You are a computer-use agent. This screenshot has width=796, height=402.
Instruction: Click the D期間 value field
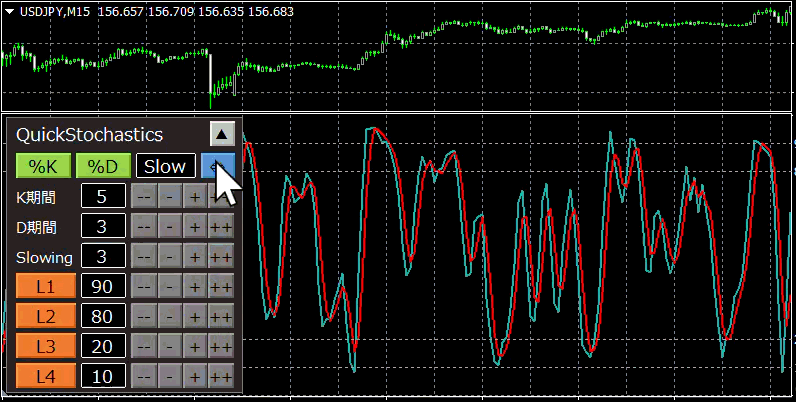(x=103, y=226)
